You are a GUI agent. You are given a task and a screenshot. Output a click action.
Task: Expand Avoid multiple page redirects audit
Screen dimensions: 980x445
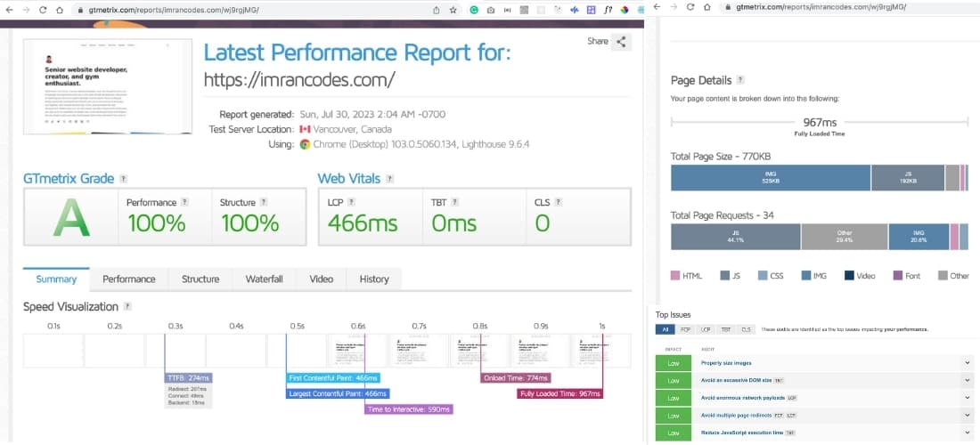click(x=968, y=415)
